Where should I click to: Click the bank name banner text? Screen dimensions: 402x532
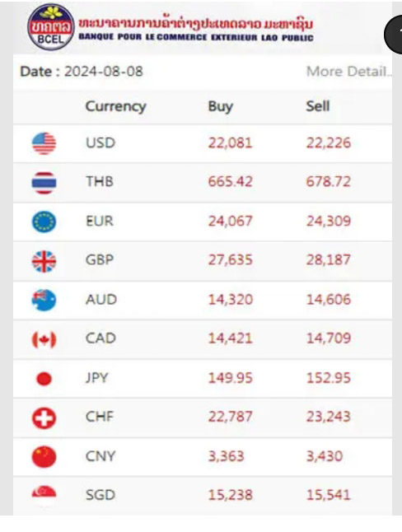[196, 29]
